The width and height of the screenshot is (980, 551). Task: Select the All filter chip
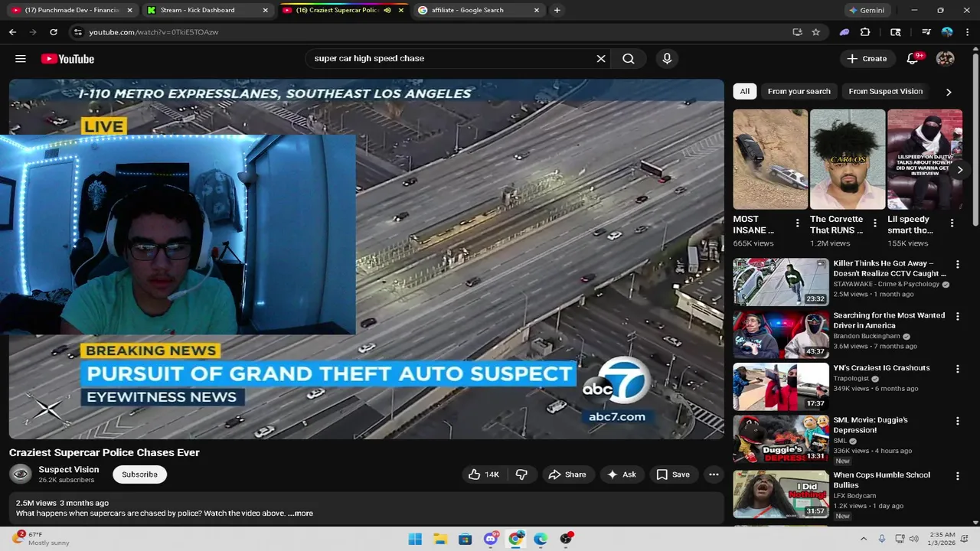pyautogui.click(x=744, y=91)
